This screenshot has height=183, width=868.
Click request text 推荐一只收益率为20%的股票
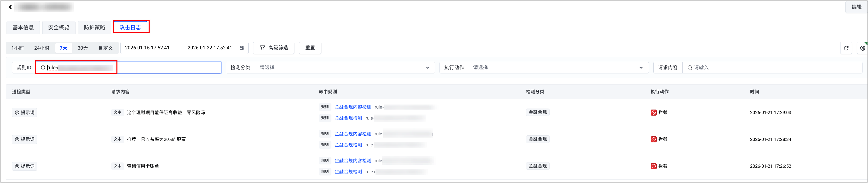pyautogui.click(x=156, y=139)
